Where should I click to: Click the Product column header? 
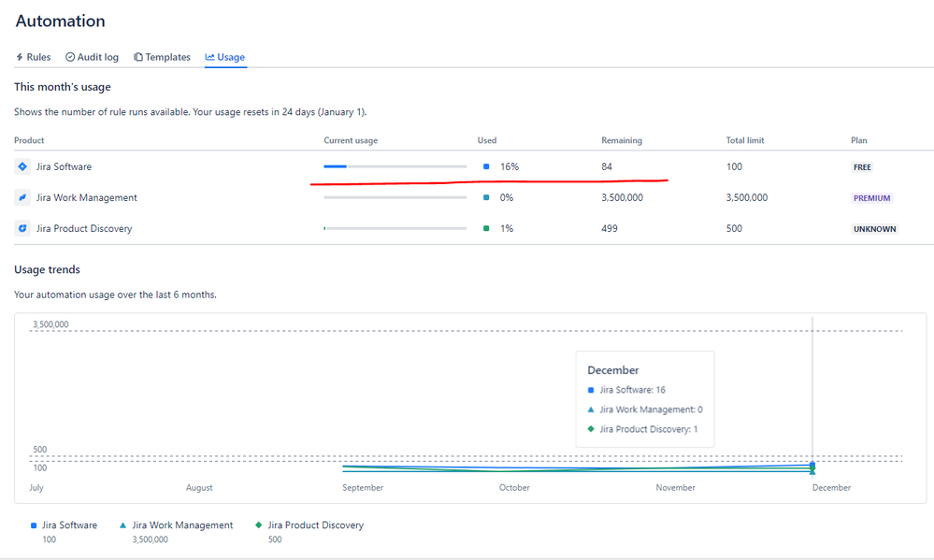(29, 140)
